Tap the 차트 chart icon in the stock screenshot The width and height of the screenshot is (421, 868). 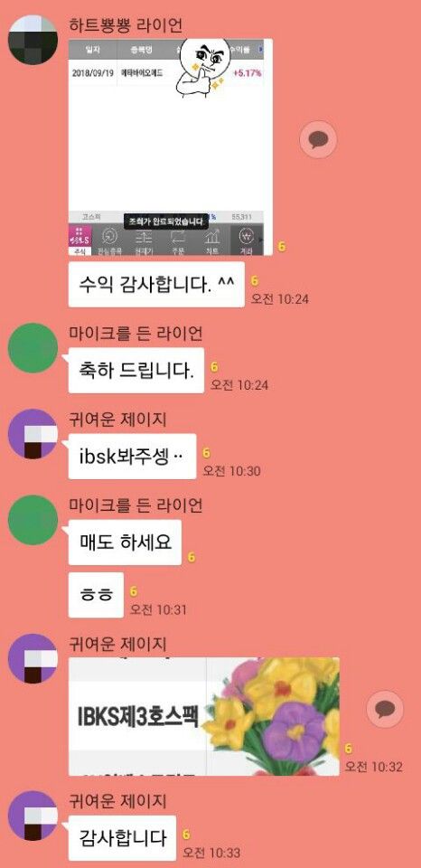tap(212, 240)
